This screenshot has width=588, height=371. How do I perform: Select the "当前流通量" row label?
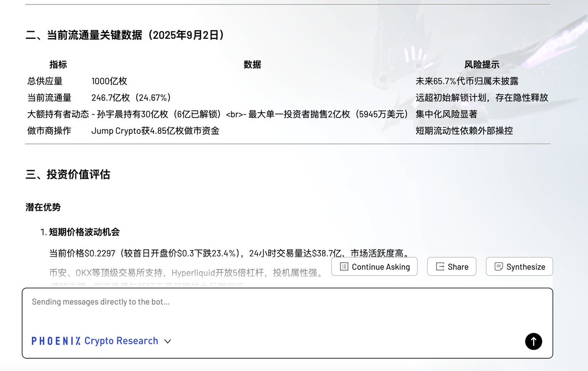tap(49, 98)
